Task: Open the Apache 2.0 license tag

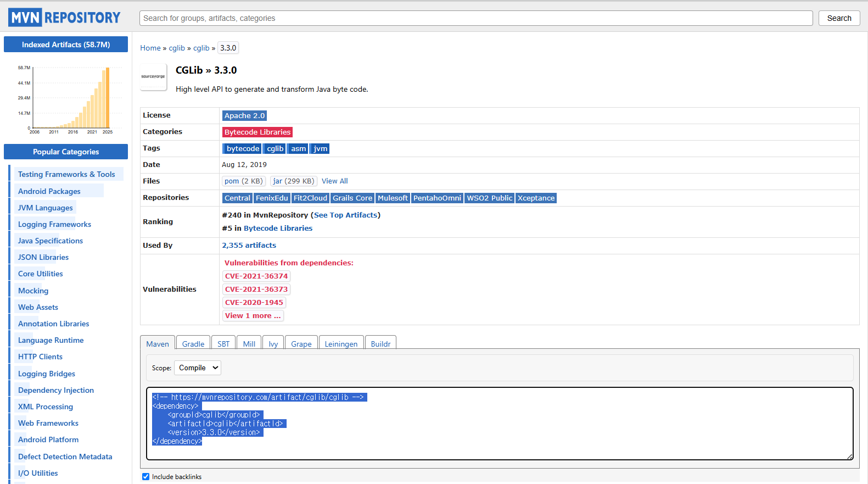Action: click(244, 116)
